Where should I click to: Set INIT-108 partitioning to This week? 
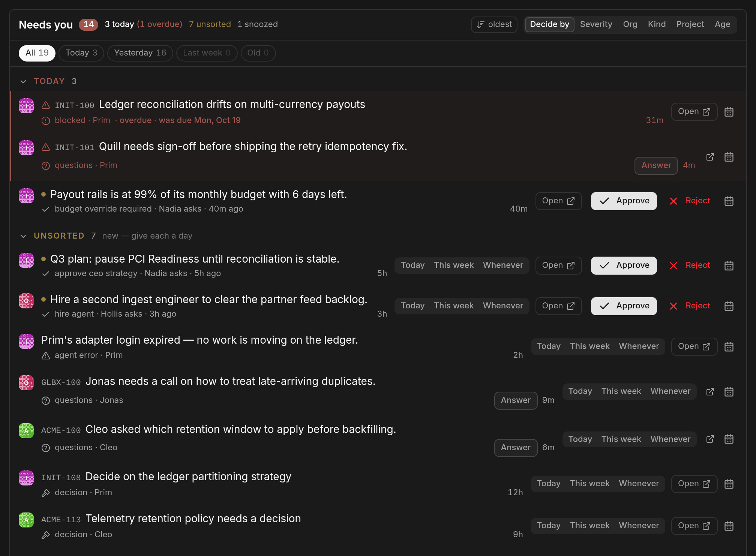click(x=590, y=484)
